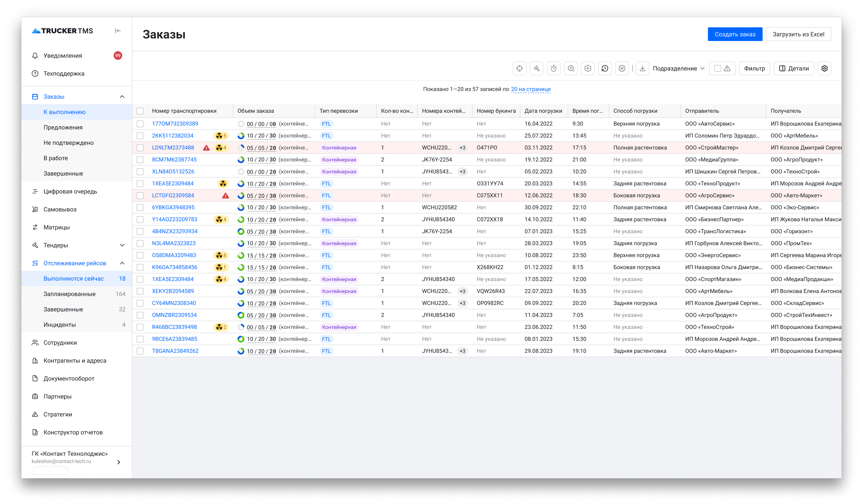
Task: Collapse sidebar with the arrow icon
Action: (x=118, y=31)
